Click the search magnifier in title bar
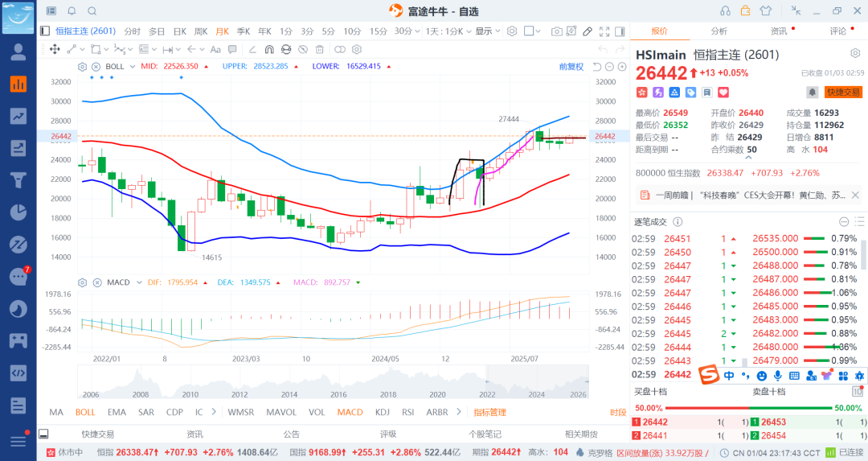 point(92,11)
